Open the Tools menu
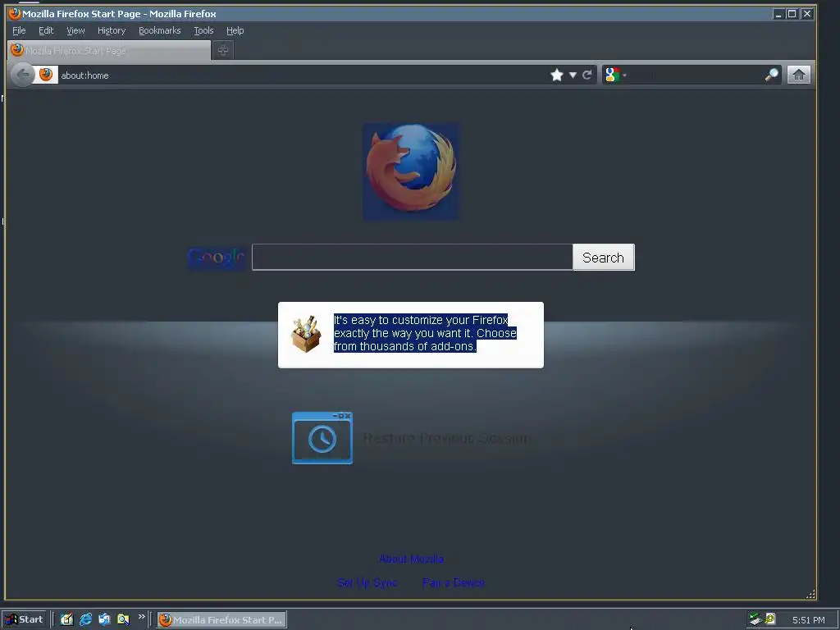 click(x=203, y=30)
